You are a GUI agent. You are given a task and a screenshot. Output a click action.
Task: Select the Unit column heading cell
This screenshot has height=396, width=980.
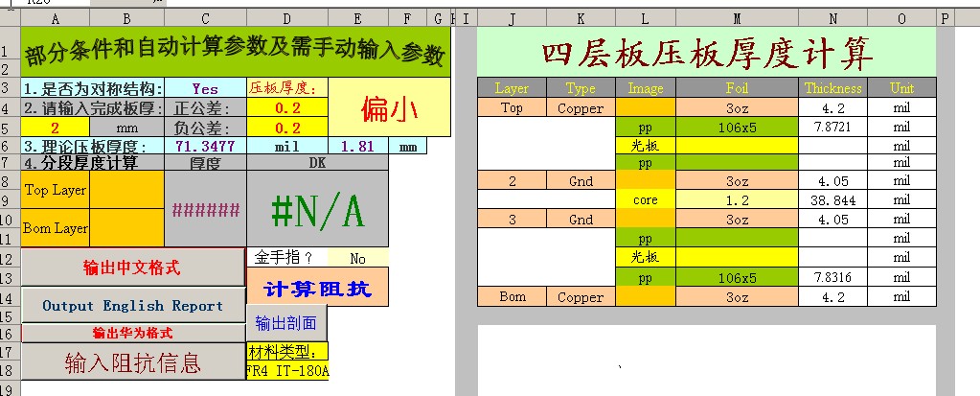[x=901, y=87]
